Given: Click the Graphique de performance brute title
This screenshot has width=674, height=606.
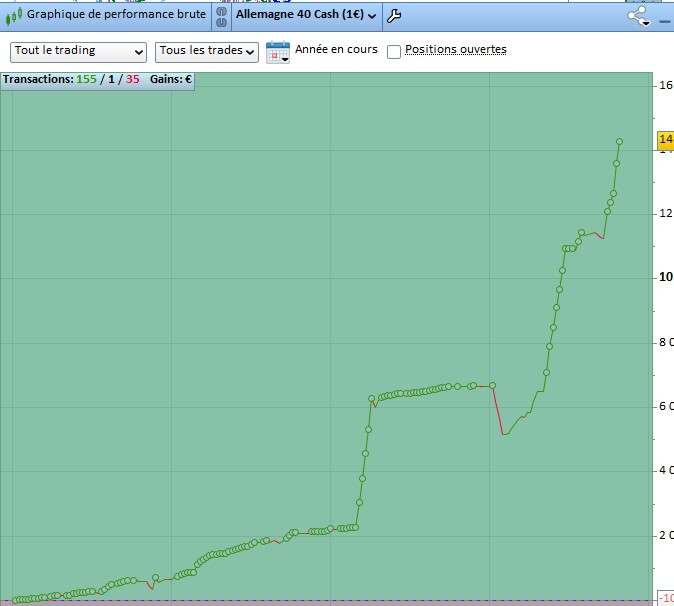Looking at the screenshot, I should coord(116,14).
